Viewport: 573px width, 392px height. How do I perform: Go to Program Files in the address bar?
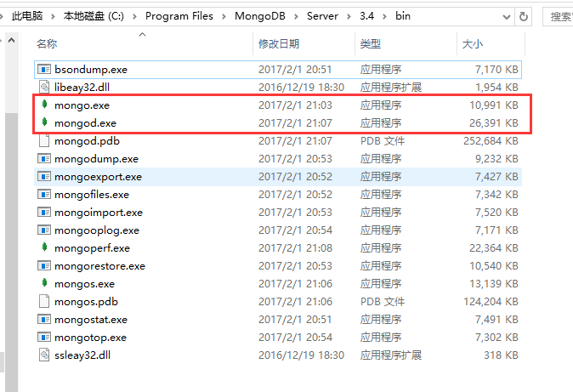[x=179, y=16]
